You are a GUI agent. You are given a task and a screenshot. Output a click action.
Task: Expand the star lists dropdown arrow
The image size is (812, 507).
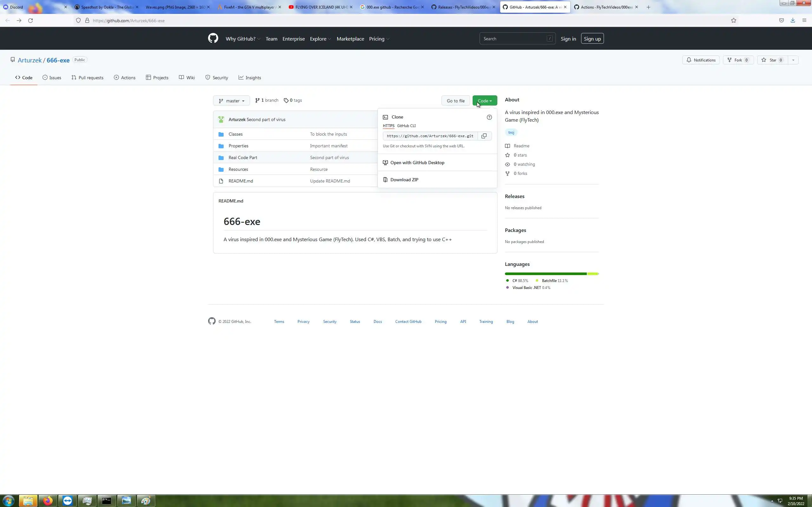pos(793,60)
